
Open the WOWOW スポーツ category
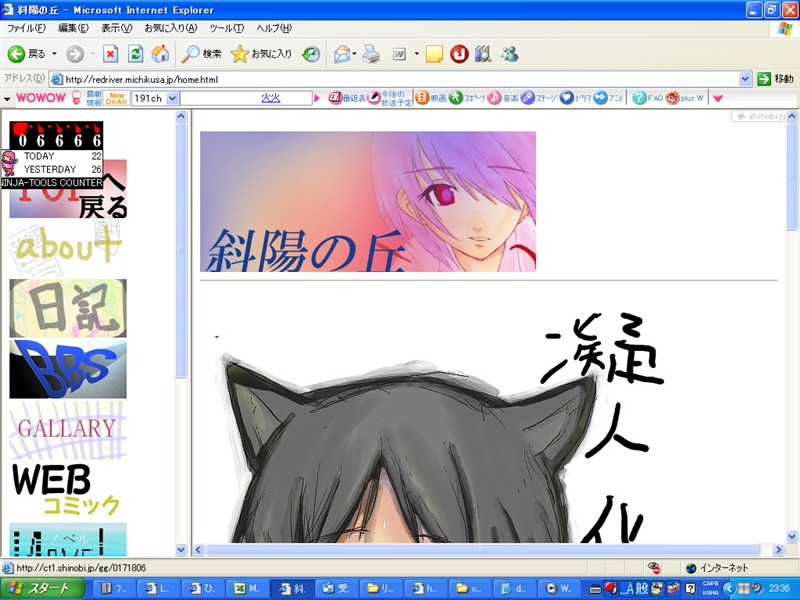pyautogui.click(x=467, y=98)
